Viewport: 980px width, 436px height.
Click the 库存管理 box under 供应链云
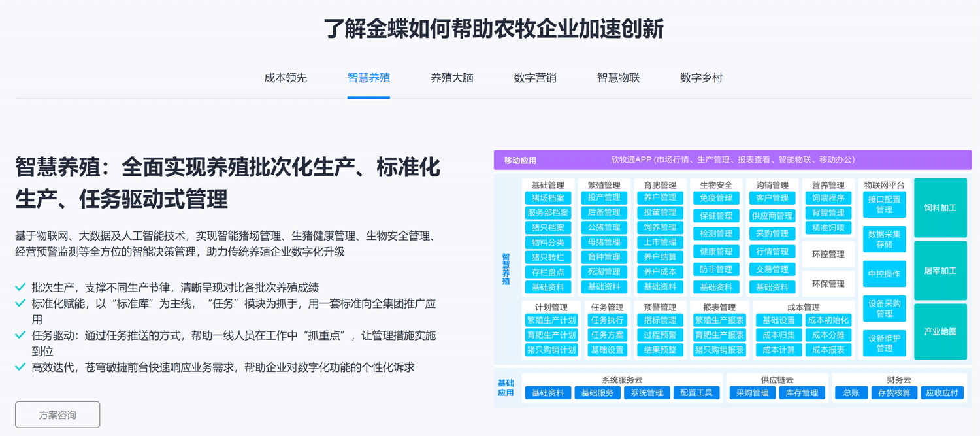[801, 393]
